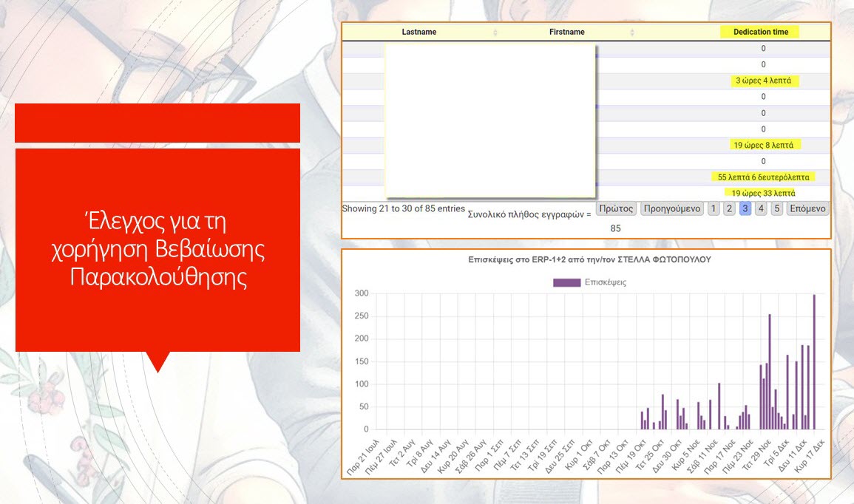Open page 5 of the table
The height and width of the screenshot is (504, 854).
click(x=777, y=208)
